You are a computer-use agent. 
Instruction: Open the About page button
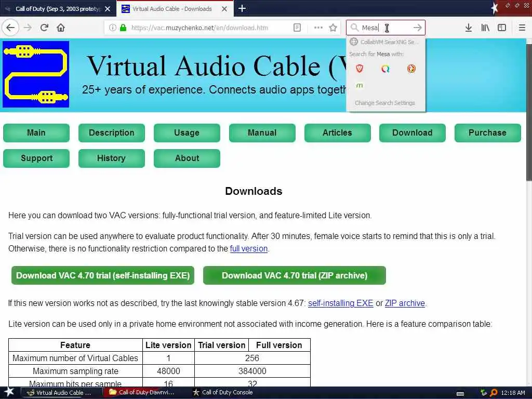pyautogui.click(x=187, y=158)
